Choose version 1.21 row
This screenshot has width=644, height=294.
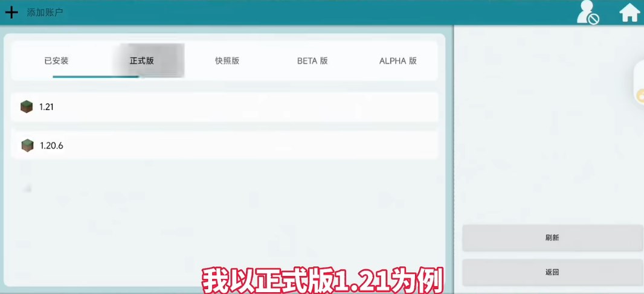tap(224, 107)
